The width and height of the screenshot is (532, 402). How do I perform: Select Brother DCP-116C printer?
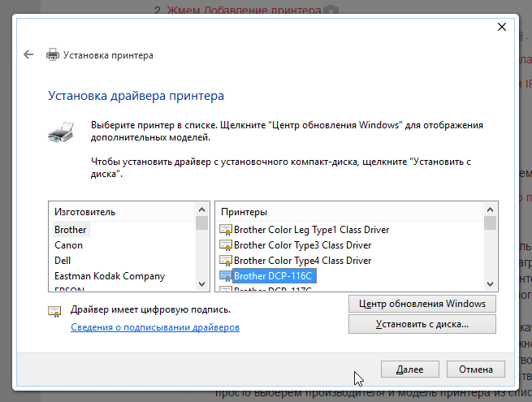[275, 276]
